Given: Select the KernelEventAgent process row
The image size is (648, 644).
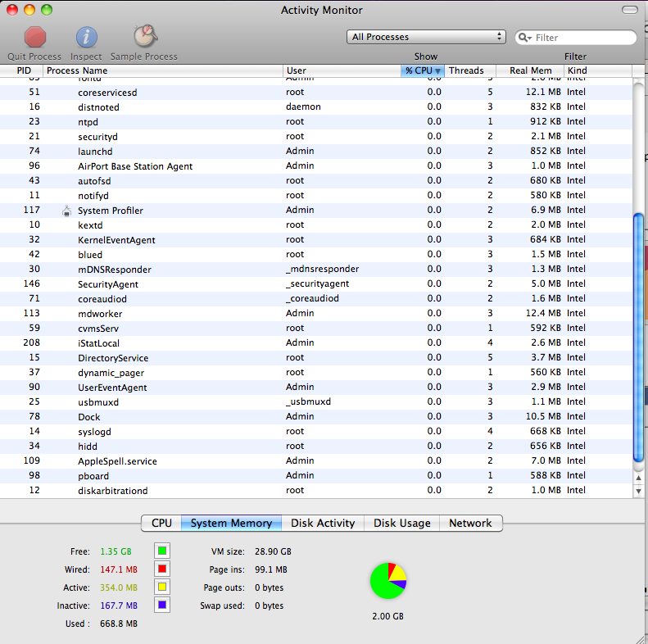Looking at the screenshot, I should coord(316,240).
